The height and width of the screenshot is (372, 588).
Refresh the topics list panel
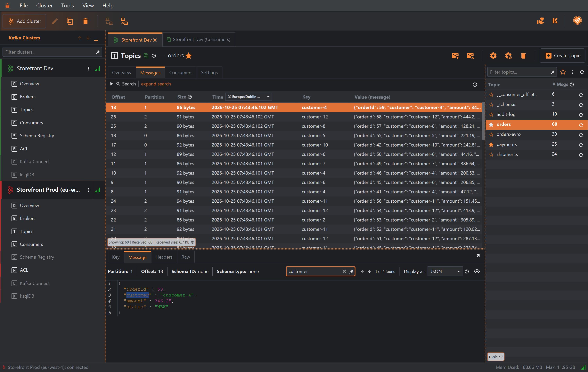pos(582,72)
